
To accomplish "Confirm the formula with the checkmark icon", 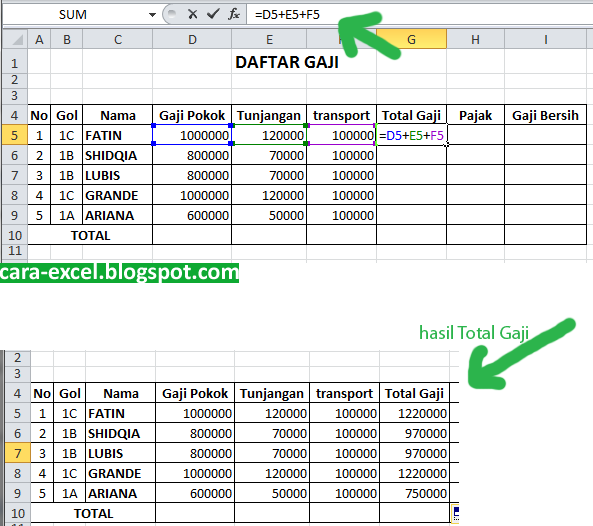I will click(213, 14).
